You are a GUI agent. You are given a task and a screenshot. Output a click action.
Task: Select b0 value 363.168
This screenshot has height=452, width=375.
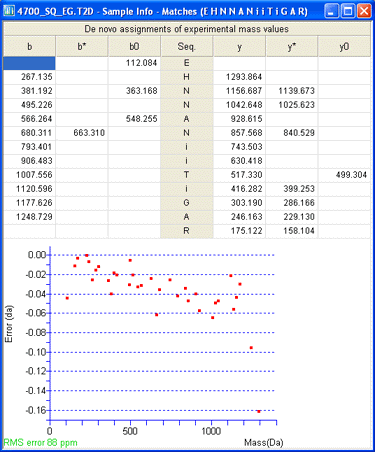click(141, 91)
